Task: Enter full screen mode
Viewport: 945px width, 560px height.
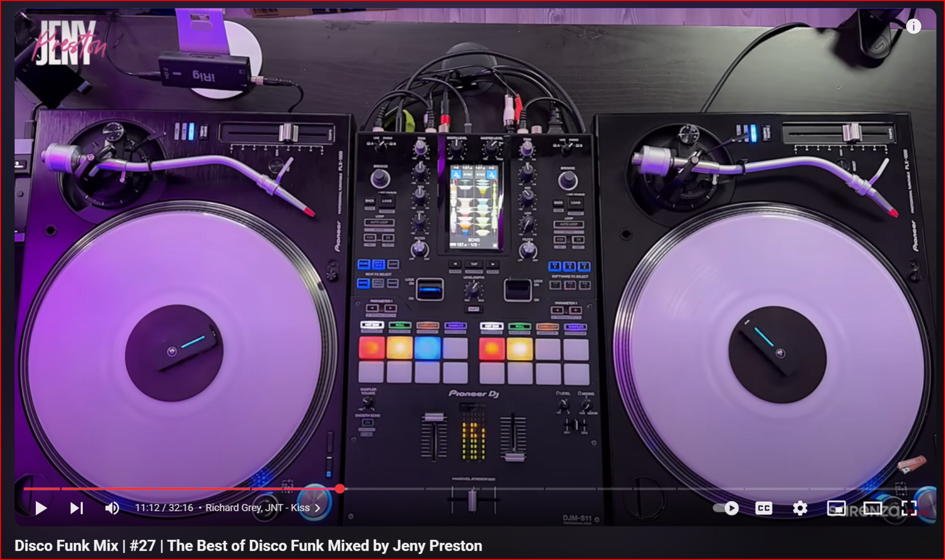Action: pyautogui.click(x=909, y=508)
